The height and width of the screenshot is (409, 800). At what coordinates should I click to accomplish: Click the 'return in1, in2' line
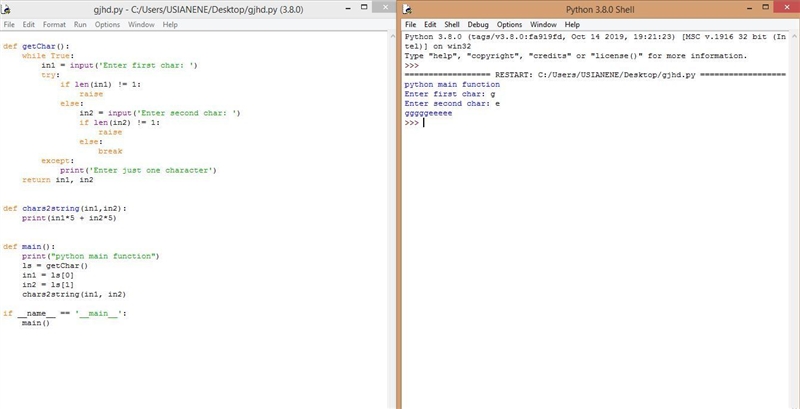[58, 180]
